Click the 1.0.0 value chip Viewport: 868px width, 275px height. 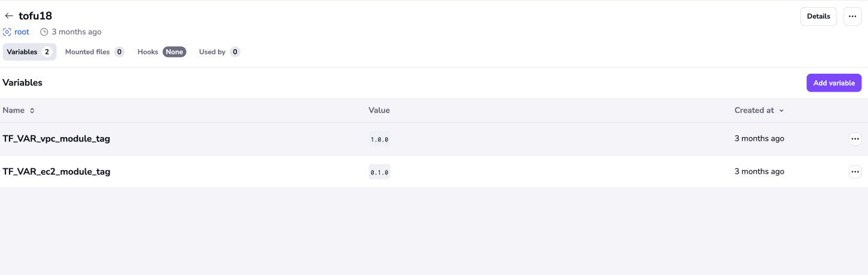point(379,139)
